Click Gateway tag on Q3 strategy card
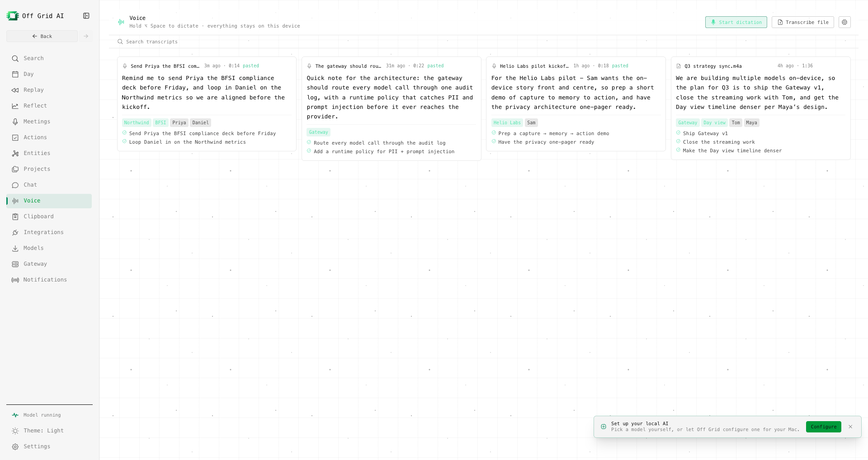The height and width of the screenshot is (460, 868). coord(688,122)
